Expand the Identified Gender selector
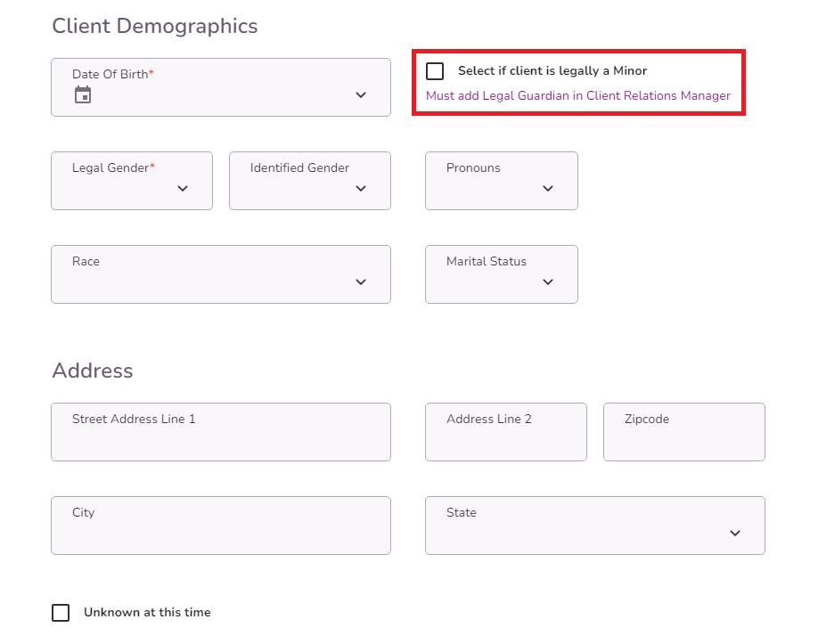 pos(361,189)
